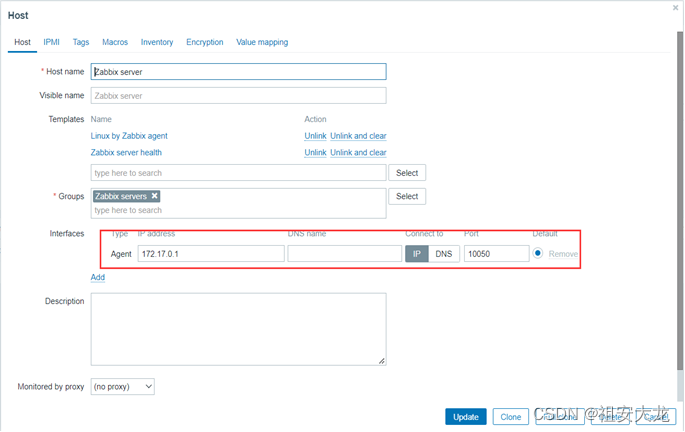
Task: Remove the Agent interface
Action: [x=563, y=254]
